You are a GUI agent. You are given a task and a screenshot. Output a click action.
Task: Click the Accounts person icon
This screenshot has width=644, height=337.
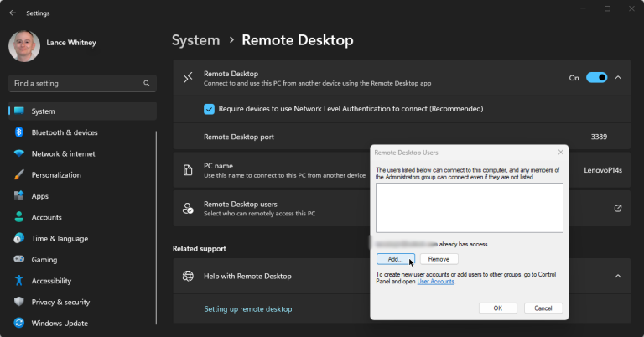19,217
